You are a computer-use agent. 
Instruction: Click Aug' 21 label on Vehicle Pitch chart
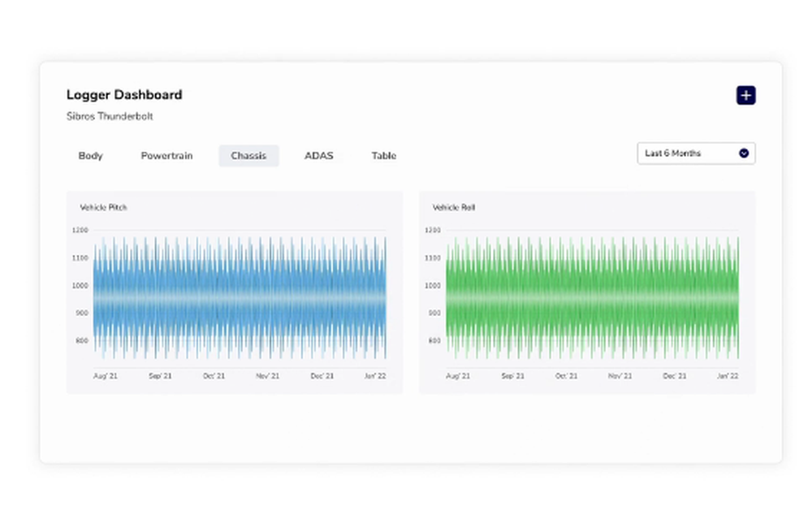(105, 375)
